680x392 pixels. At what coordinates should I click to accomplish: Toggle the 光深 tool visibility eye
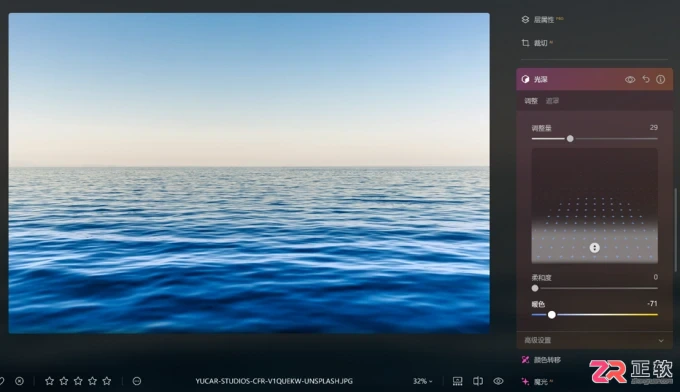[x=630, y=79]
